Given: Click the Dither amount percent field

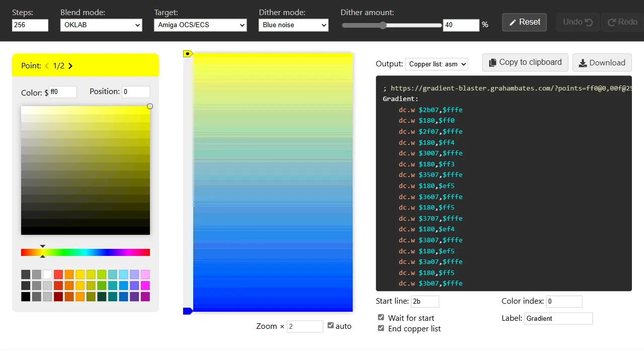Looking at the screenshot, I should (461, 25).
